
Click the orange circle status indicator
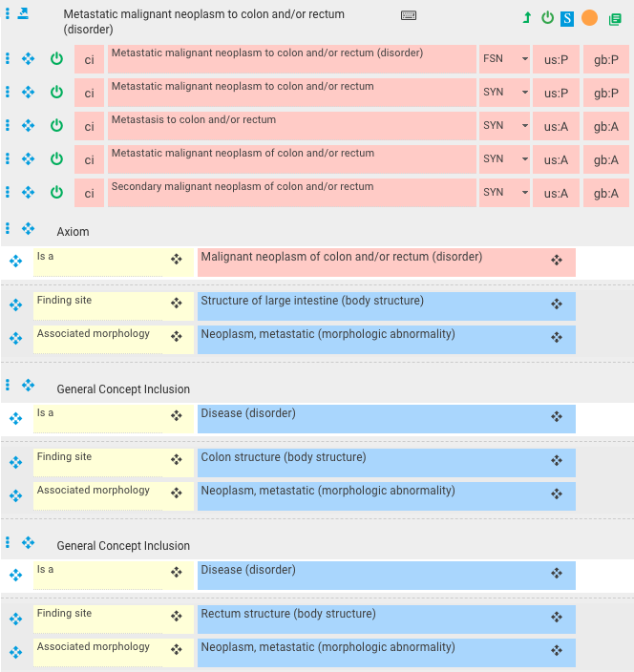pos(589,18)
